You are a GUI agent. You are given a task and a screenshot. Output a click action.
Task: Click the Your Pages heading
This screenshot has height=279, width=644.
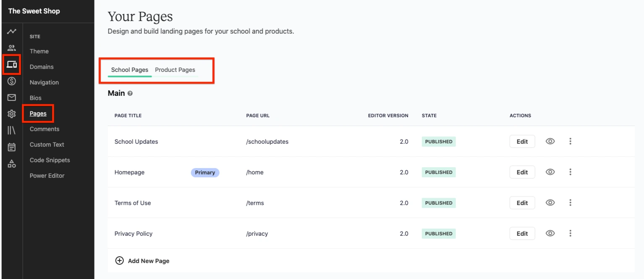coord(140,17)
